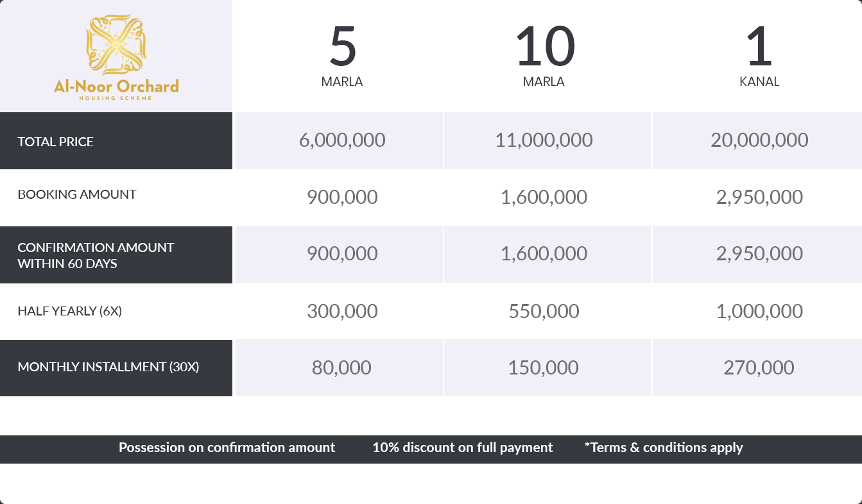Click '10% discount on full payment' text
Screen dimensions: 862x504
click(463, 448)
